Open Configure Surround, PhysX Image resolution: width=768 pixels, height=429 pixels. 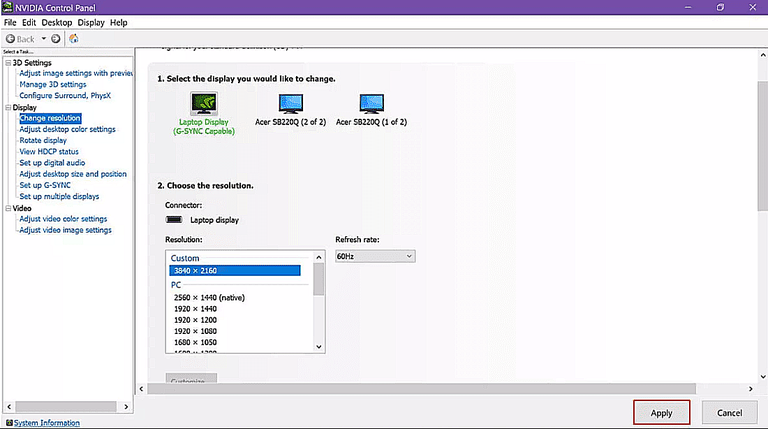click(x=65, y=95)
